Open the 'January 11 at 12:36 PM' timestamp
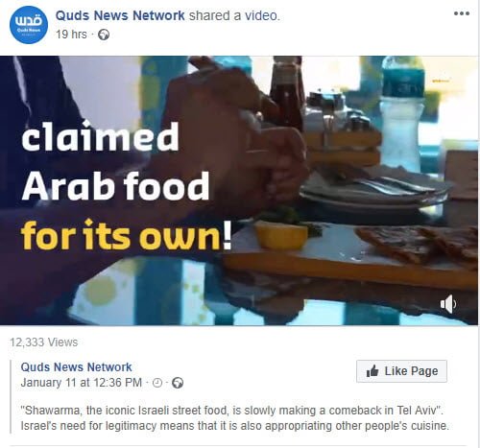This screenshot has width=480, height=448. pyautogui.click(x=82, y=383)
